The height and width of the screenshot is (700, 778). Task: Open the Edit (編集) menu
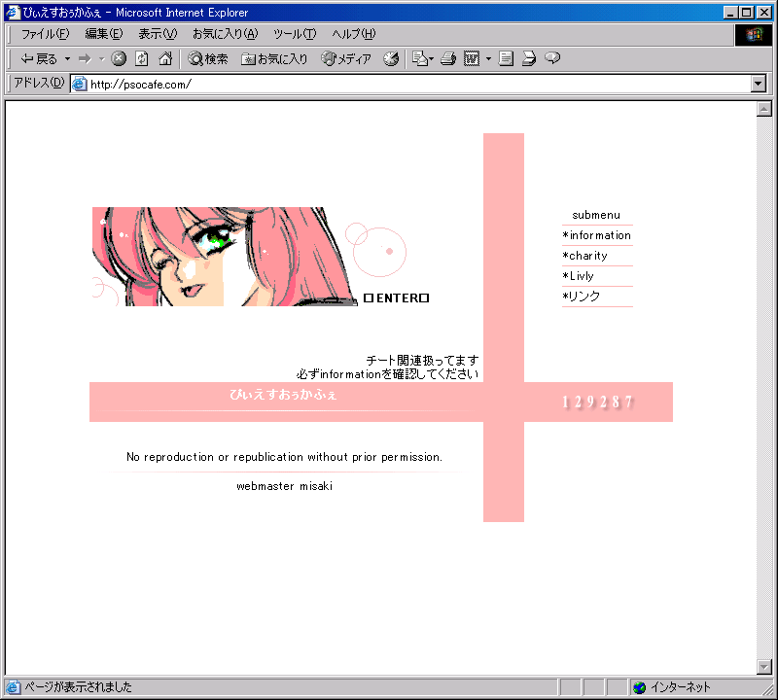pos(104,34)
